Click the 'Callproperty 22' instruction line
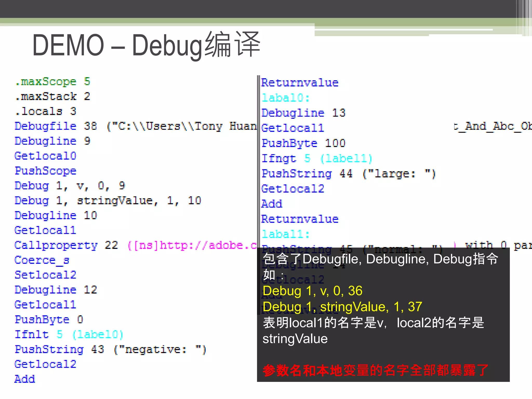The image size is (532, 399). point(136,245)
